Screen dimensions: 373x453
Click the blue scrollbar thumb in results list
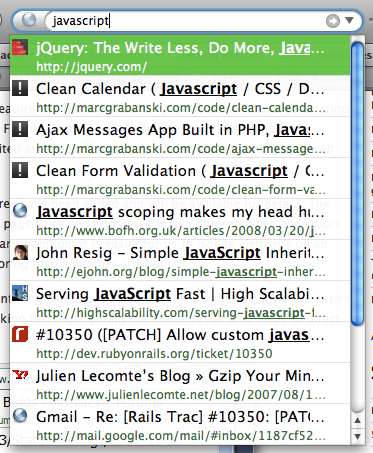[357, 183]
